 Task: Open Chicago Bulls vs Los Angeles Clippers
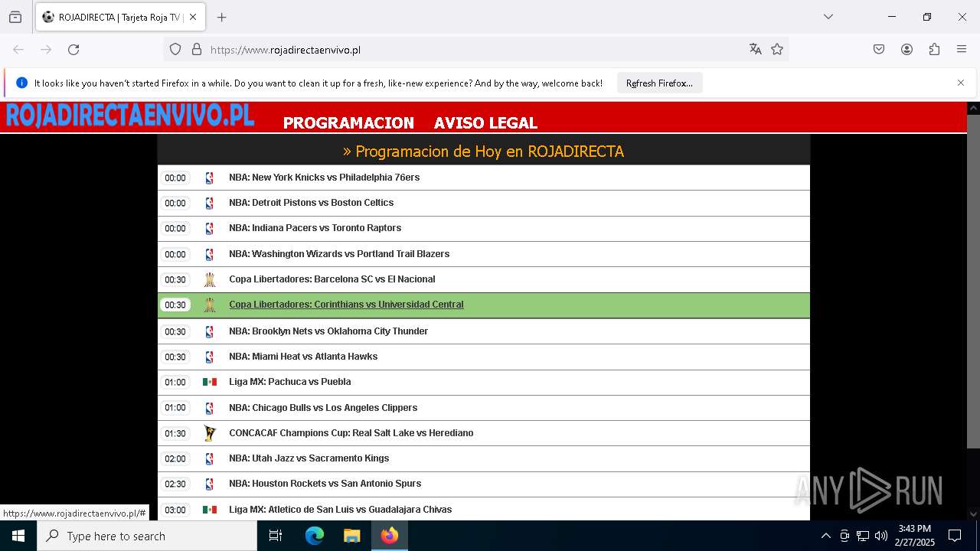[323, 408]
